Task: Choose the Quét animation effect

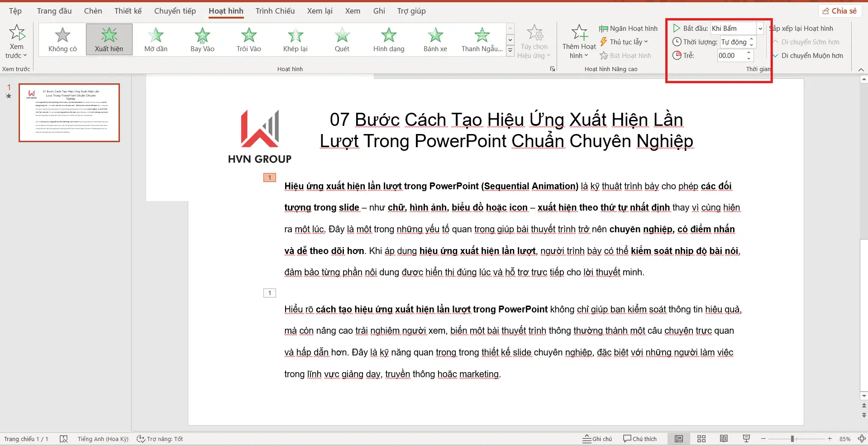Action: point(342,39)
